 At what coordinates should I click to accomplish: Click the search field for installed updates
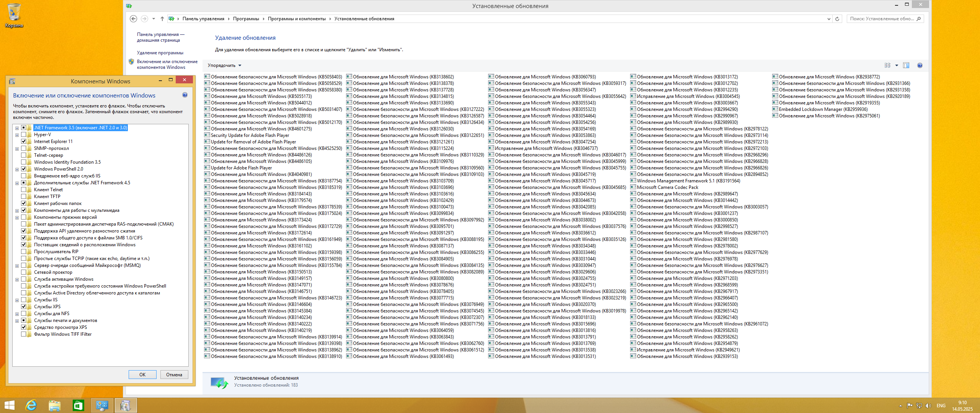(x=882, y=19)
